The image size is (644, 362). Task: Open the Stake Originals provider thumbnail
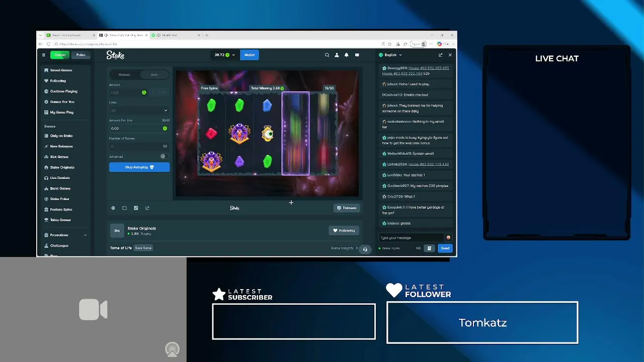point(117,231)
